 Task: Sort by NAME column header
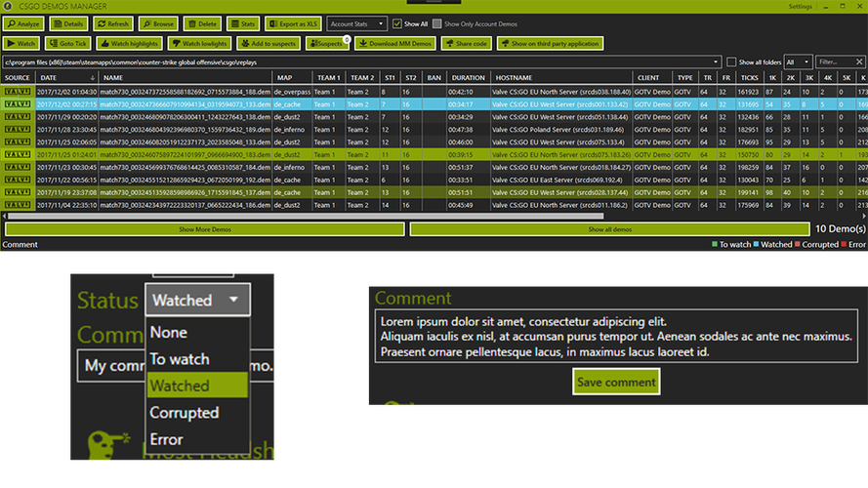tap(186, 77)
